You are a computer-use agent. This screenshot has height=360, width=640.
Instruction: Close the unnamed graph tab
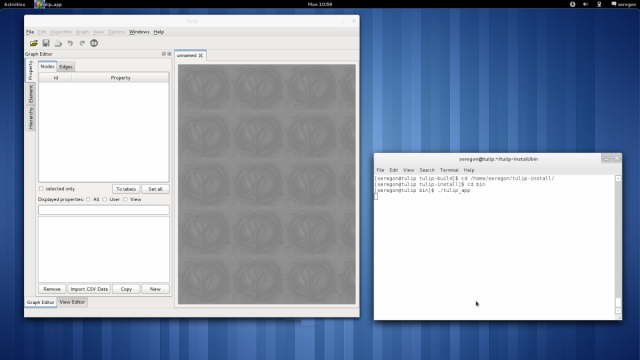pos(201,56)
